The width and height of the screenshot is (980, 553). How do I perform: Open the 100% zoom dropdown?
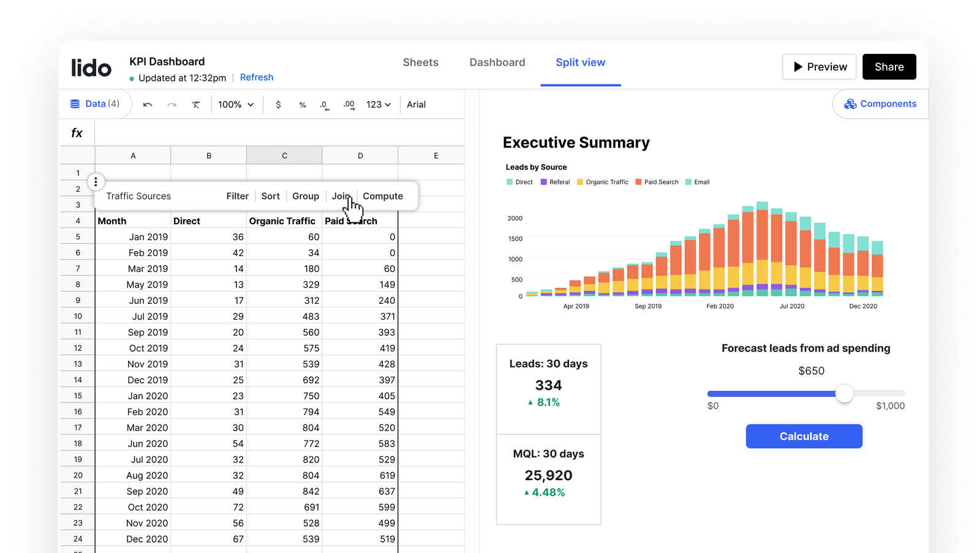point(236,104)
